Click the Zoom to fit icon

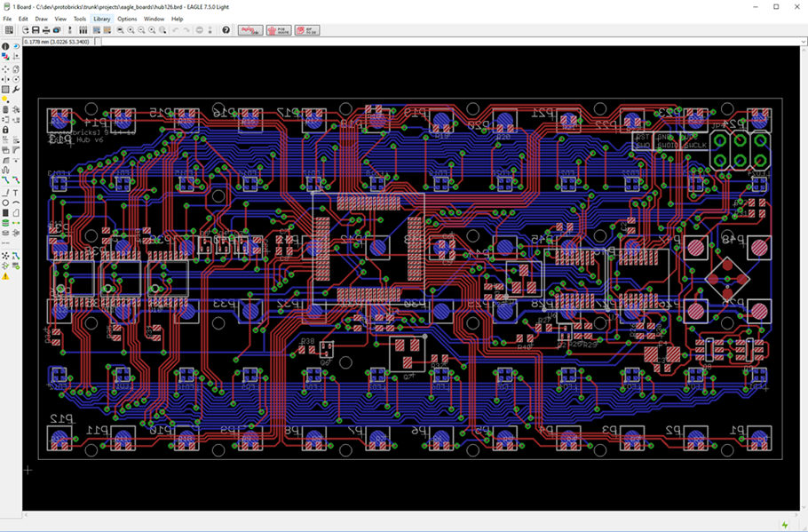[121, 30]
